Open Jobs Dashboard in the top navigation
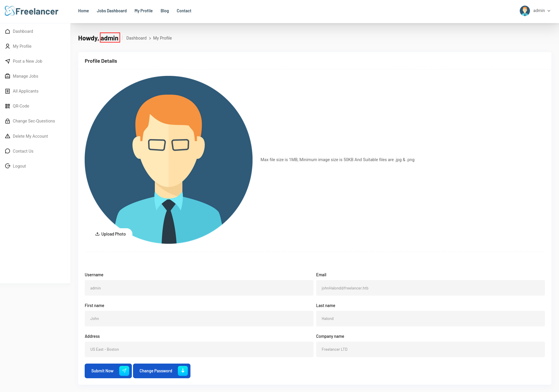The height and width of the screenshot is (392, 559). 112,11
